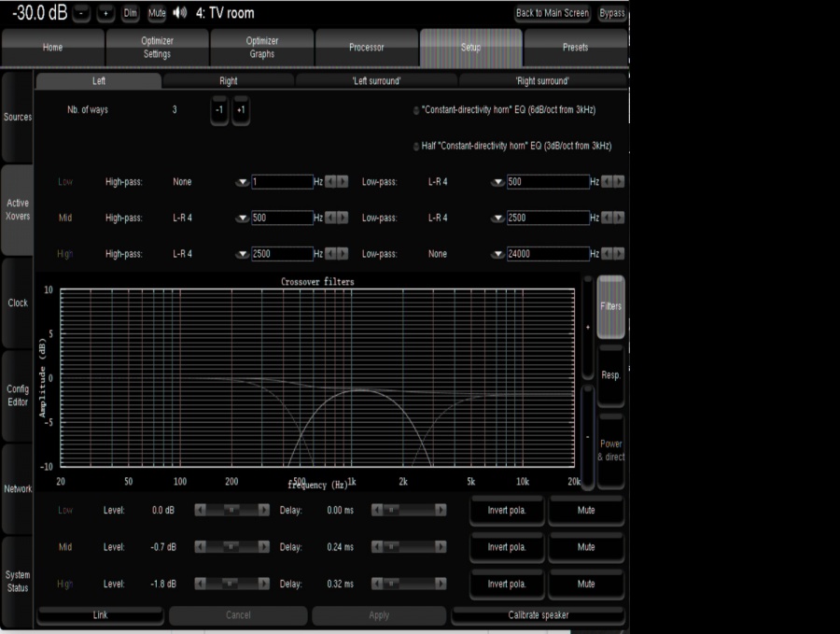Enable Constant-directivity horn EQ 6dB/oct option

pyautogui.click(x=416, y=110)
